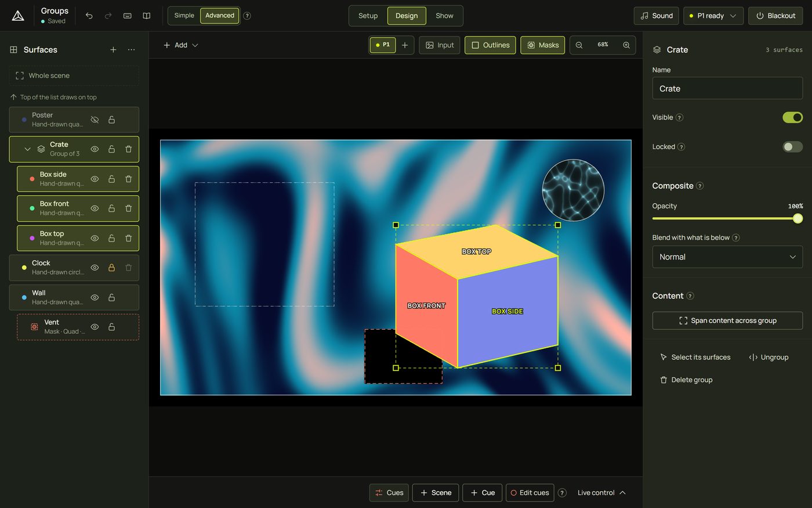This screenshot has width=812, height=508.
Task: Select the Design tab
Action: [x=407, y=16]
